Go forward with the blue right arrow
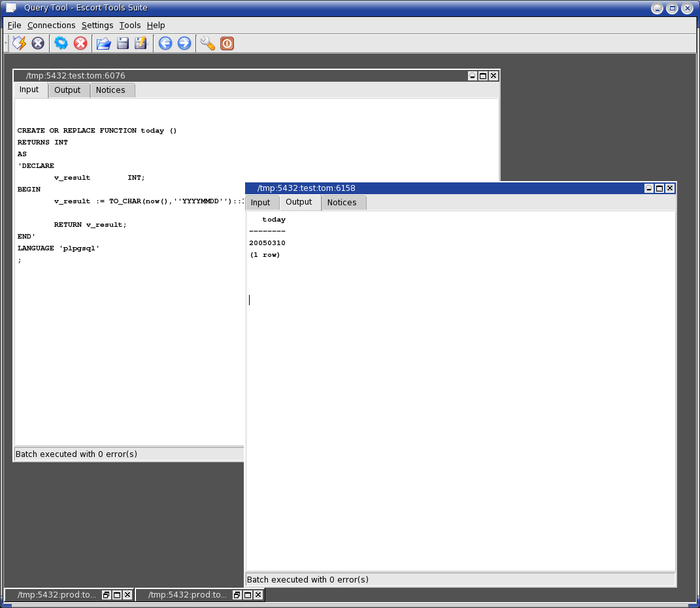 (x=184, y=43)
